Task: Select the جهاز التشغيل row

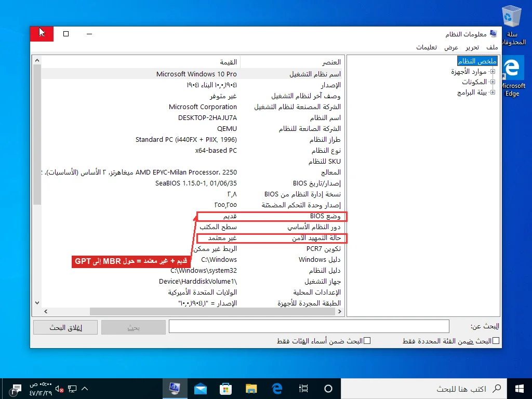Action: [x=192, y=281]
